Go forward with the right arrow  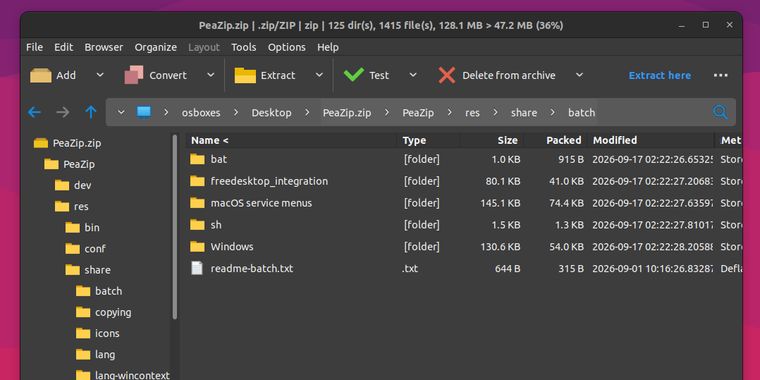(63, 112)
